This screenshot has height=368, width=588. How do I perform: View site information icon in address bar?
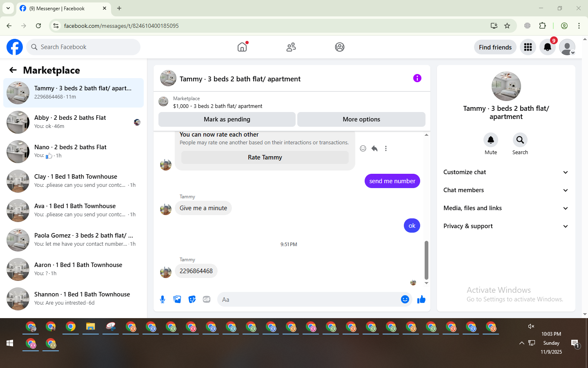(x=56, y=26)
